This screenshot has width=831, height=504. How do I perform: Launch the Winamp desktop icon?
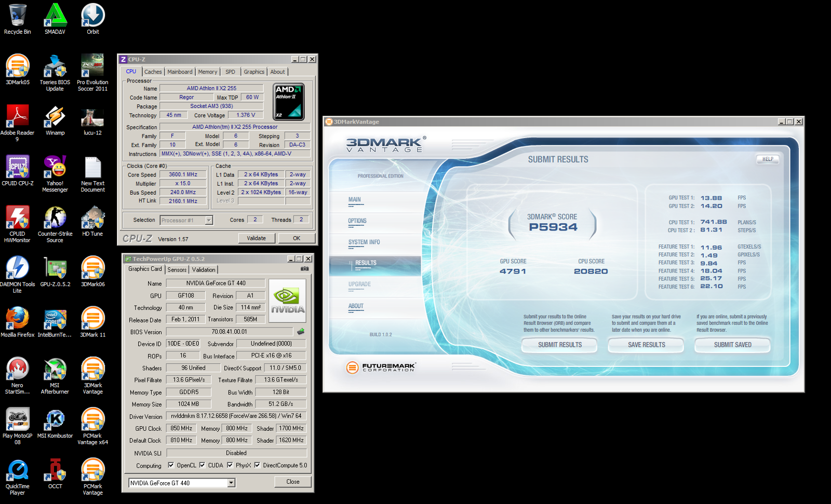[55, 120]
